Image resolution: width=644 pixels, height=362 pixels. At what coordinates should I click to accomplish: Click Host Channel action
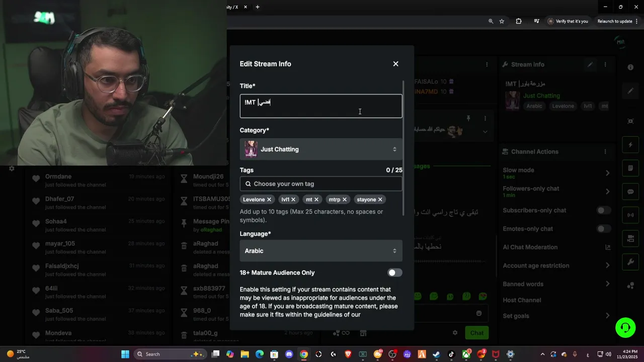click(x=522, y=300)
